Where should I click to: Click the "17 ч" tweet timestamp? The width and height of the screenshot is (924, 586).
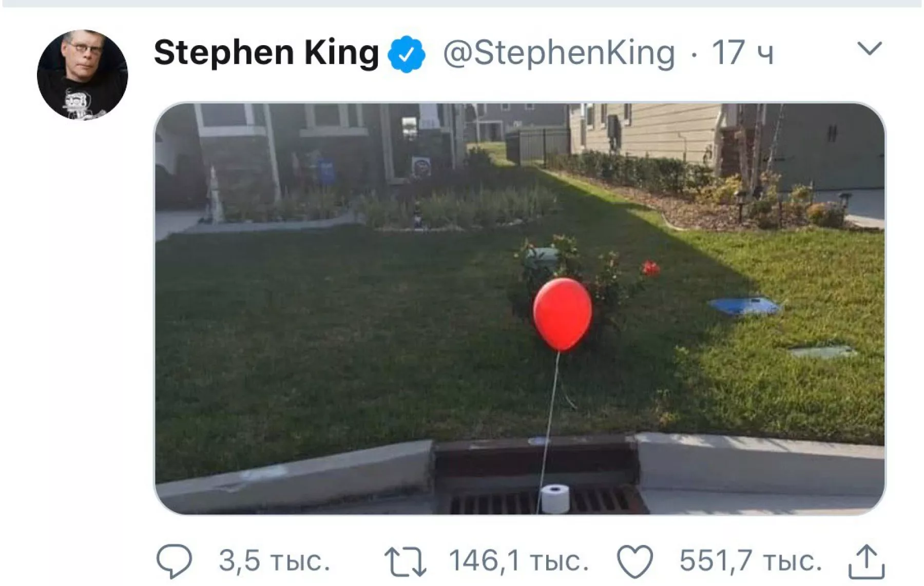tap(742, 53)
